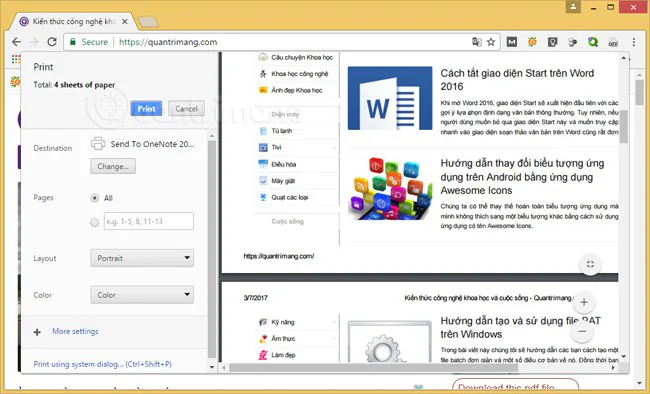The width and height of the screenshot is (650, 394).
Task: Click 'Câu chuyện Khoa học' in preview sidebar
Action: coord(302,57)
